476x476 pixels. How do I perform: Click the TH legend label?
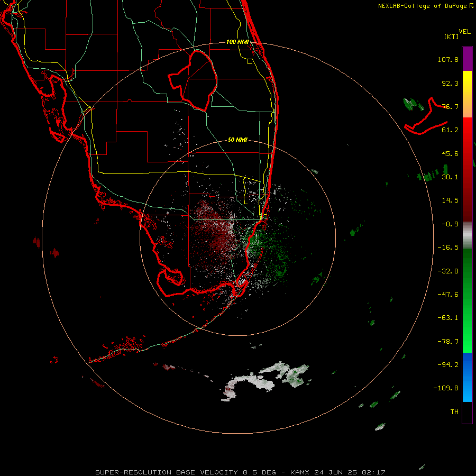[454, 412]
